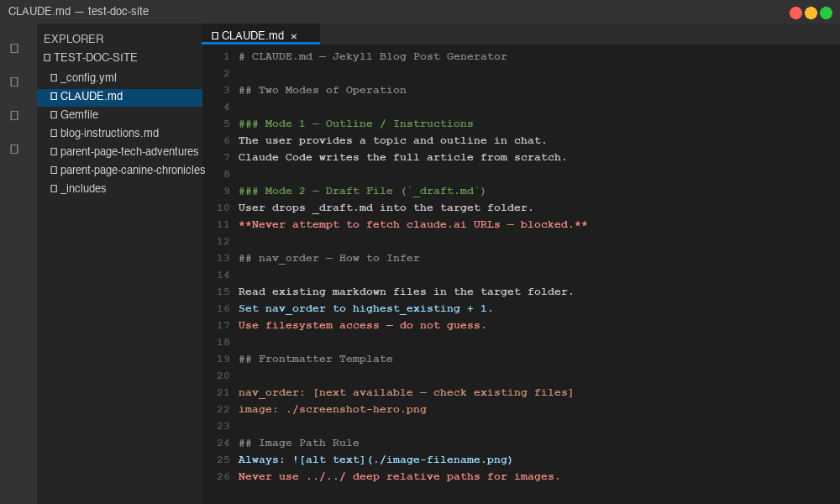Close the CLAUDE.md tab with its x
Screen dimensions: 840x504
click(294, 35)
